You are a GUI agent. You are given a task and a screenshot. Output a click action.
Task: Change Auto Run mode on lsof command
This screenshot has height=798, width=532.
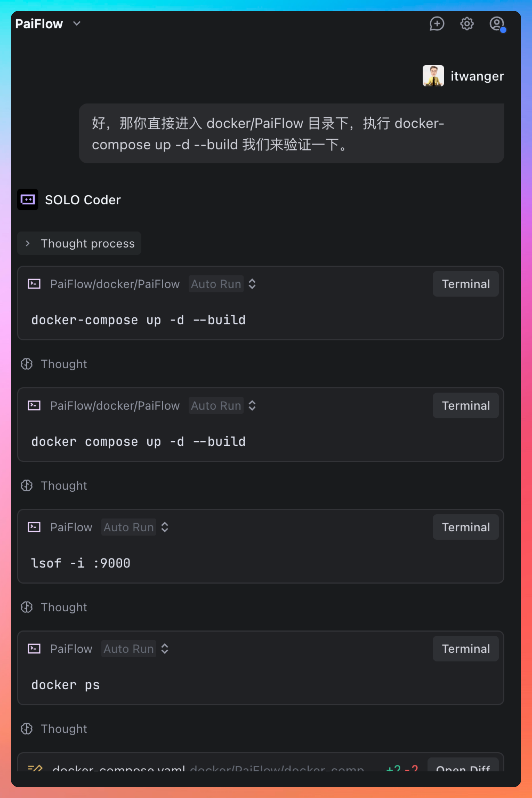coord(135,527)
